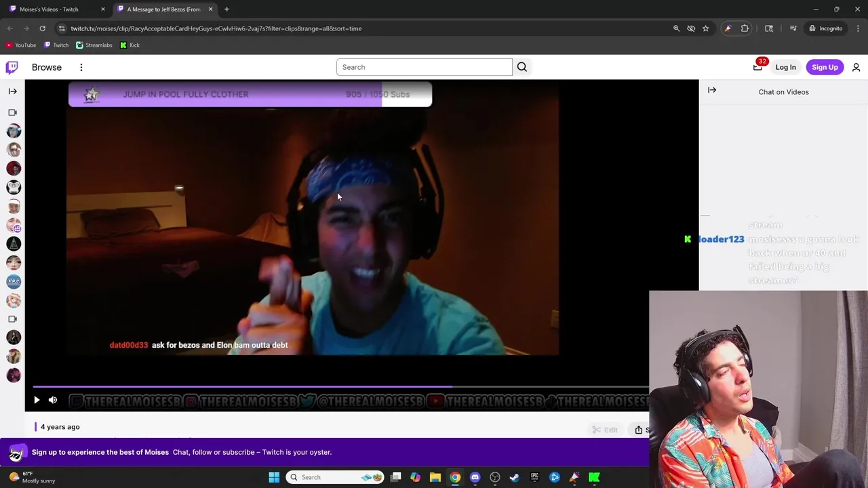Open the Streamlabs bookmark
868x488 pixels.
pos(94,45)
